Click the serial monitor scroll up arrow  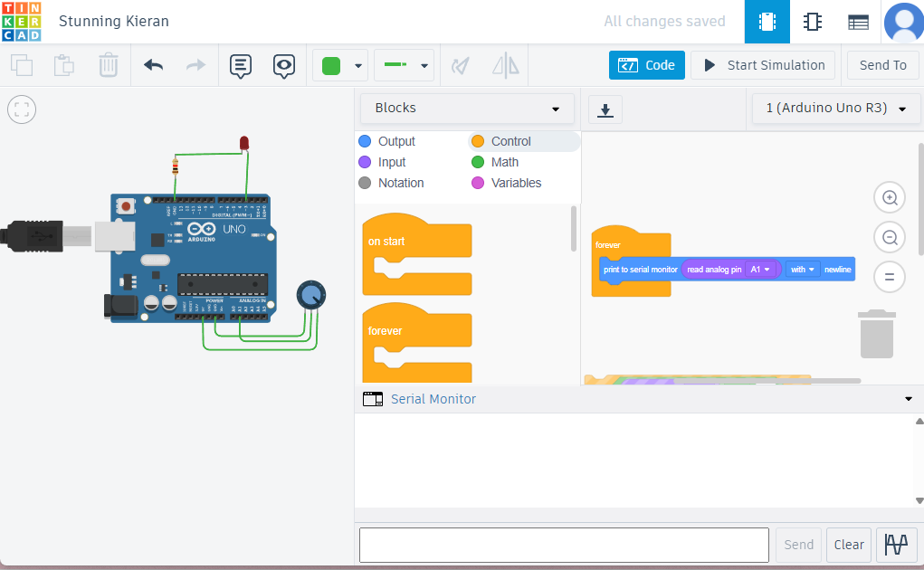click(x=919, y=421)
